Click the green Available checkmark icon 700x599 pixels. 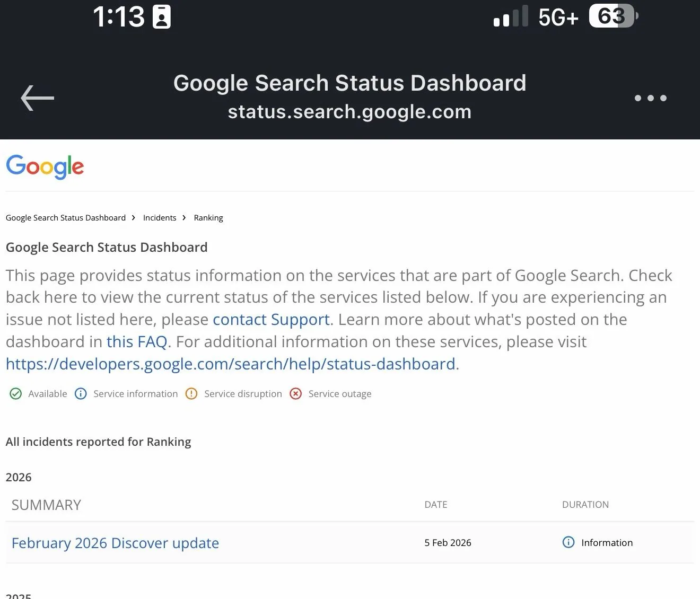pyautogui.click(x=16, y=394)
